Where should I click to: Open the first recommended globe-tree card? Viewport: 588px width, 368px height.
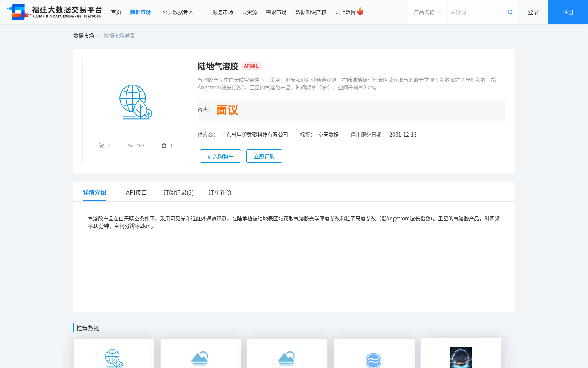click(114, 353)
